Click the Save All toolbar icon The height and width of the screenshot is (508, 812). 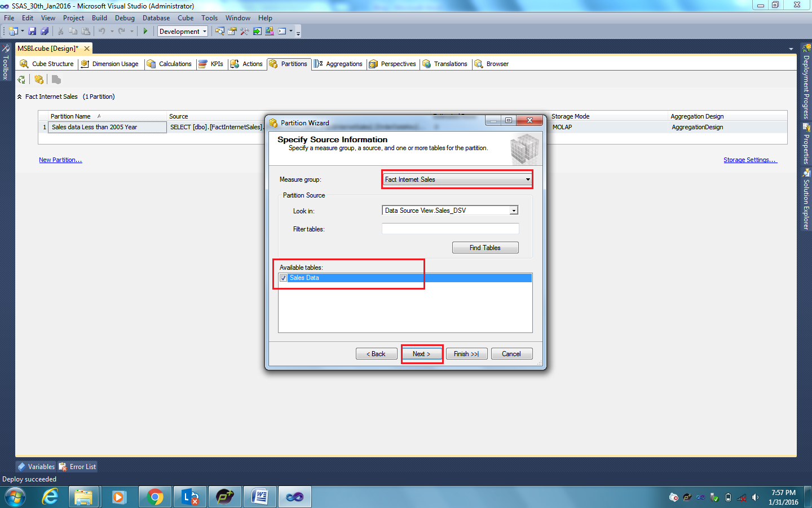tap(45, 31)
